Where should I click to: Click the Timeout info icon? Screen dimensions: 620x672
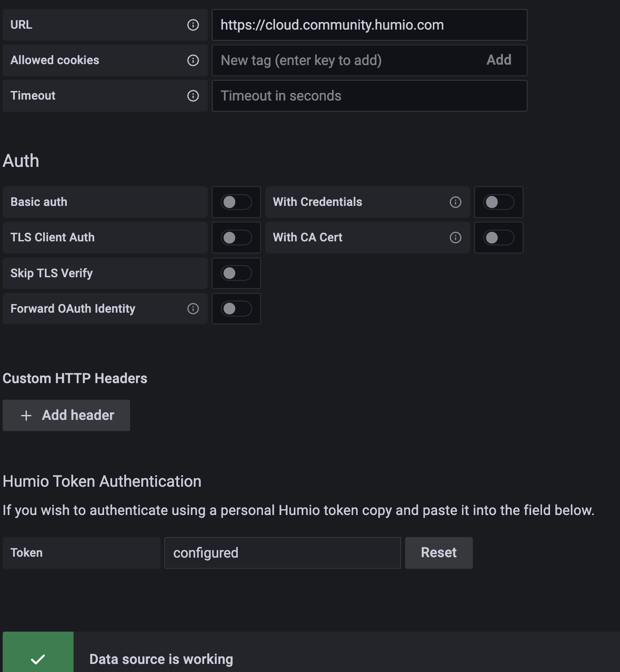(193, 96)
